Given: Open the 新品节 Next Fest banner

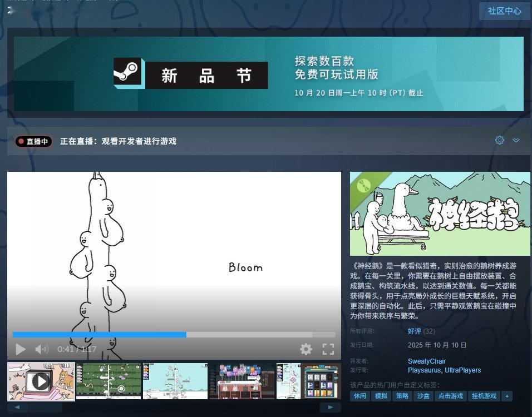Looking at the screenshot, I should 269,74.
